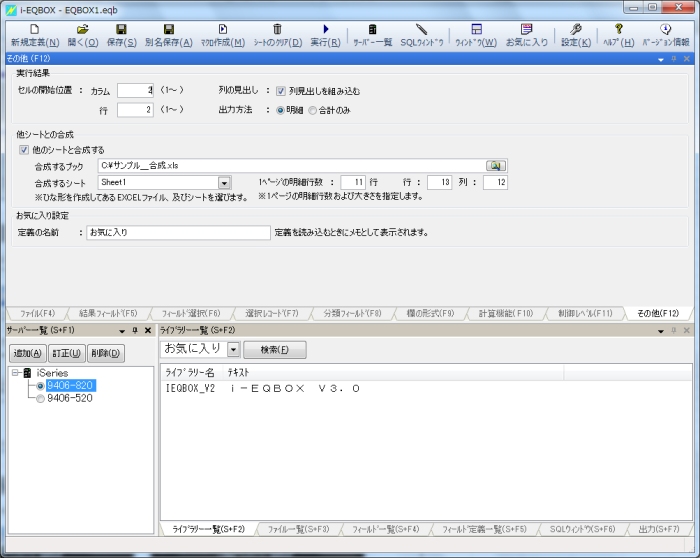Click the 合成するブック file path field
The width and height of the screenshot is (700, 558).
(292, 166)
